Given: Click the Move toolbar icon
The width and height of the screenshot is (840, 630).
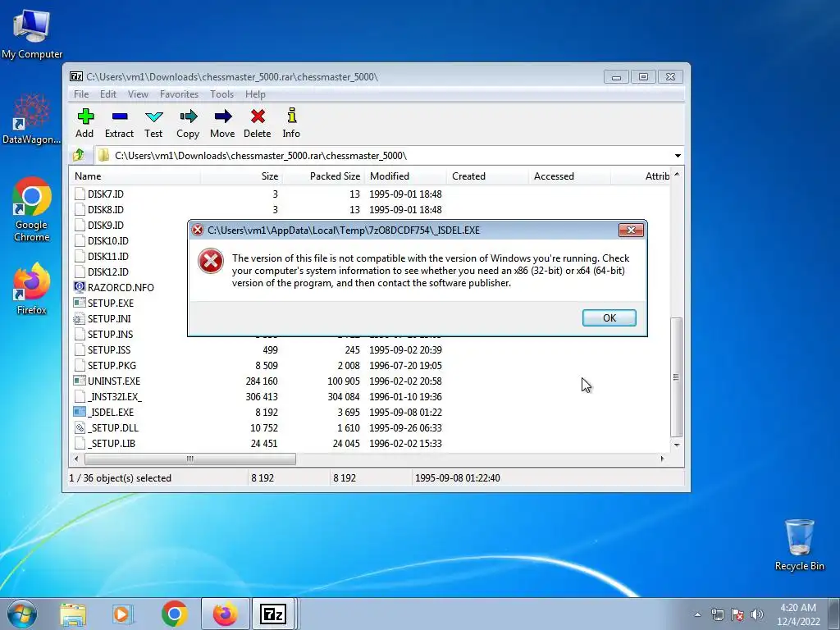Looking at the screenshot, I should point(223,116).
